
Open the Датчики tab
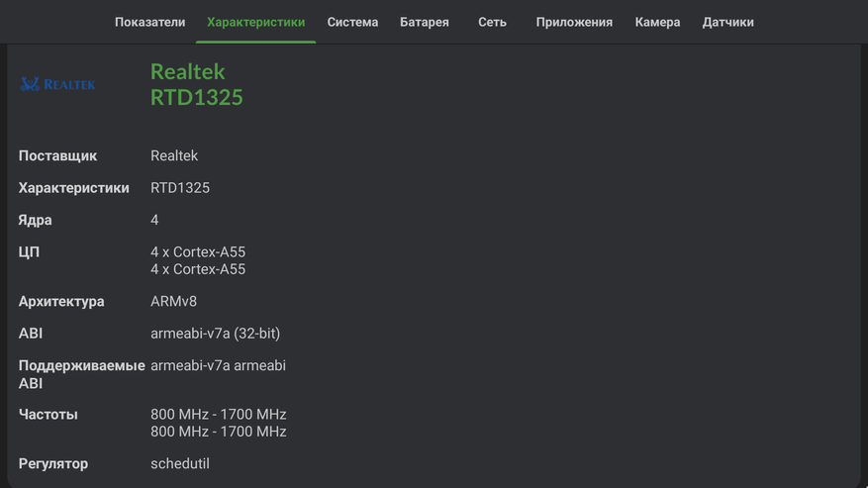coord(727,22)
